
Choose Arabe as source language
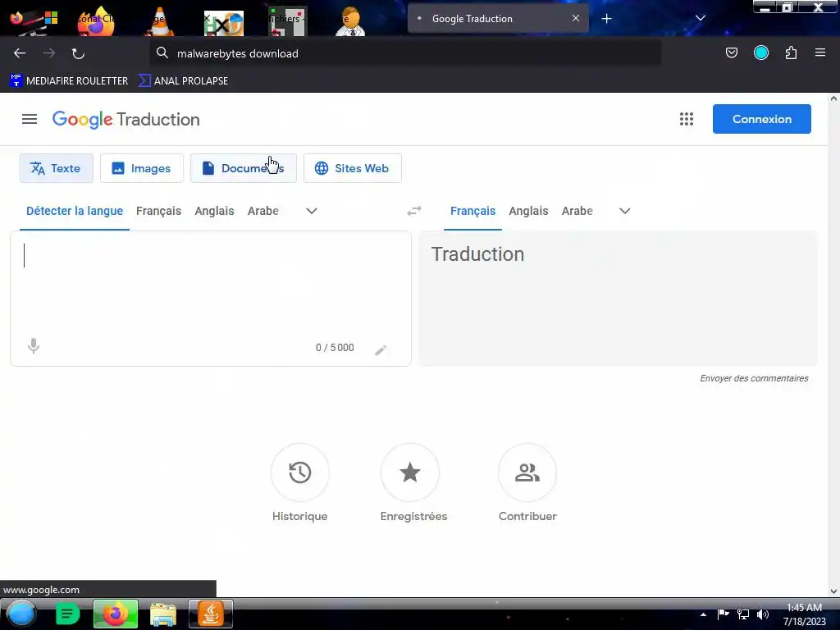click(x=262, y=211)
